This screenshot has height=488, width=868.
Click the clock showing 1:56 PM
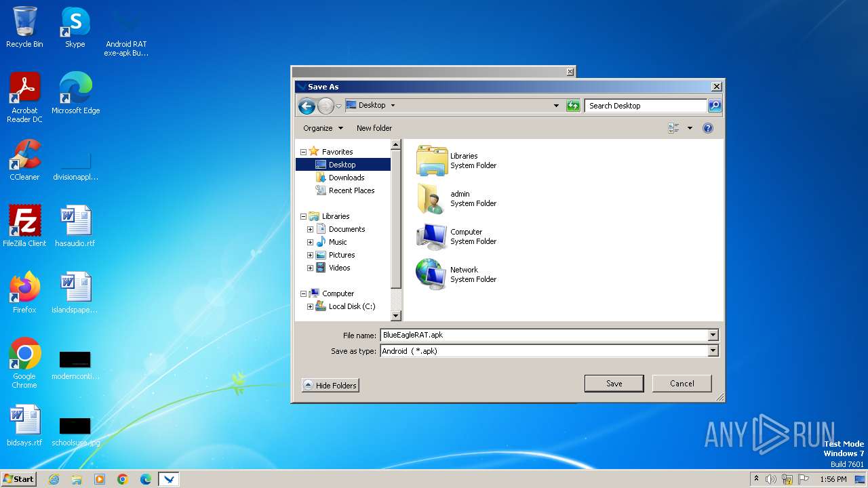833,479
